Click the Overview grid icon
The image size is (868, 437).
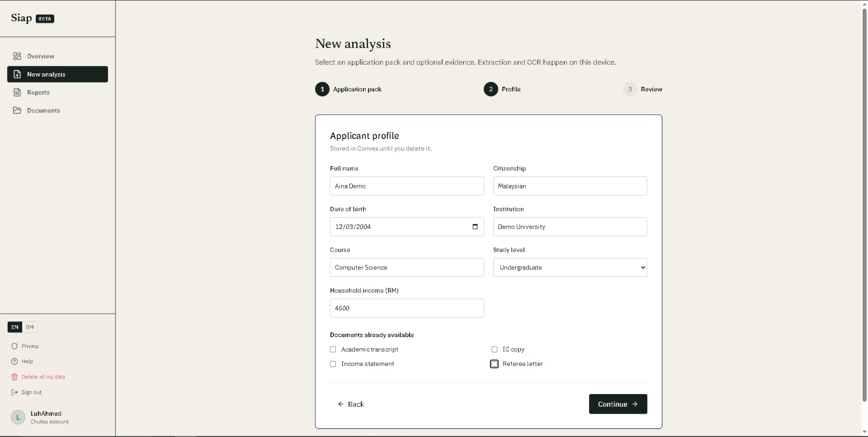point(17,56)
